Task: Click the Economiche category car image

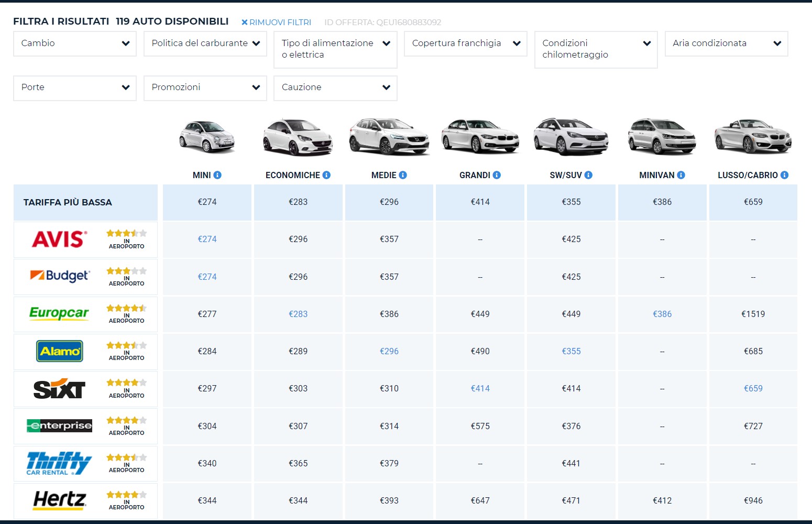Action: [298, 137]
